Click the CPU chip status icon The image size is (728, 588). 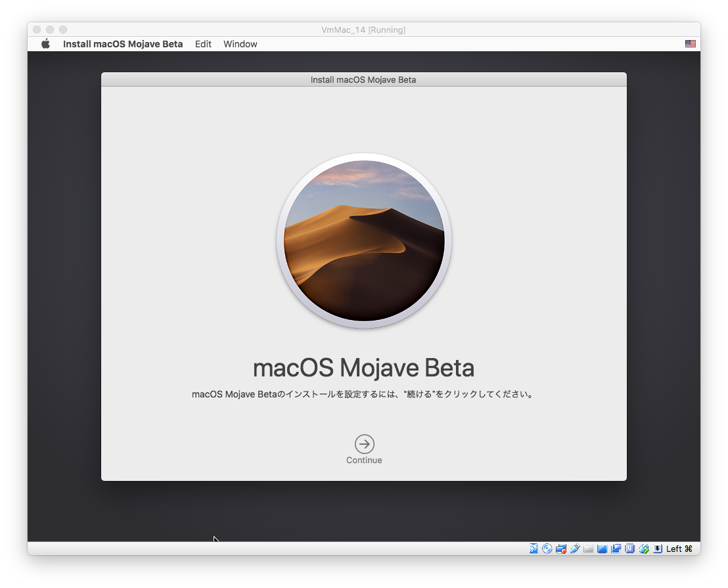630,549
